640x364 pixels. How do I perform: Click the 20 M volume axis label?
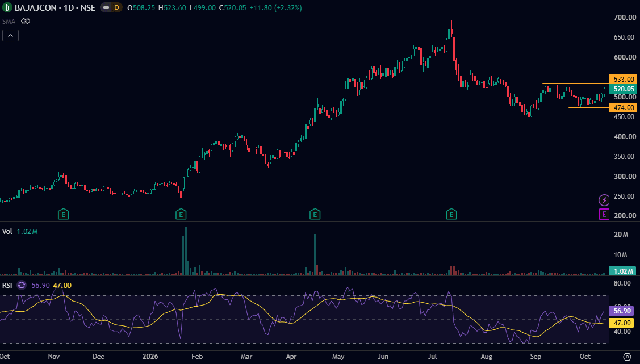click(621, 234)
